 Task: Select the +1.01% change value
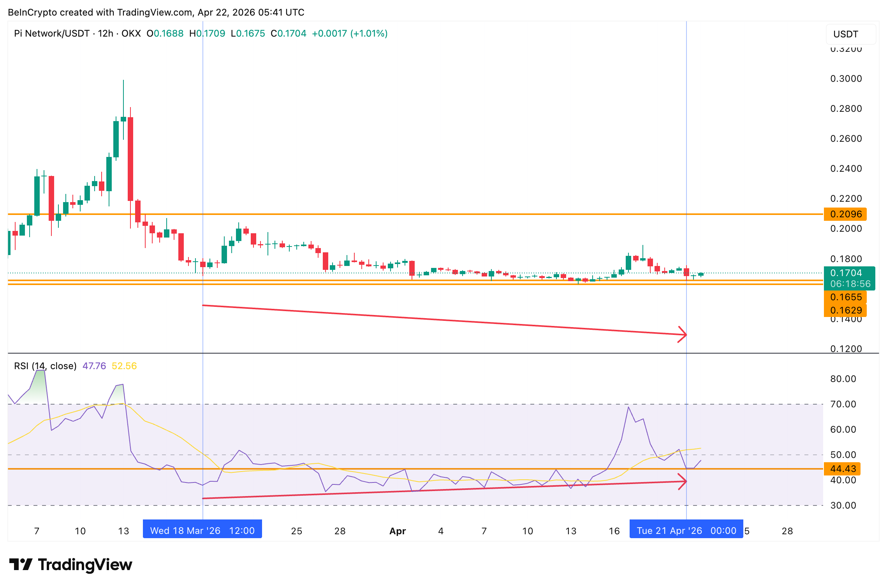[x=368, y=33]
